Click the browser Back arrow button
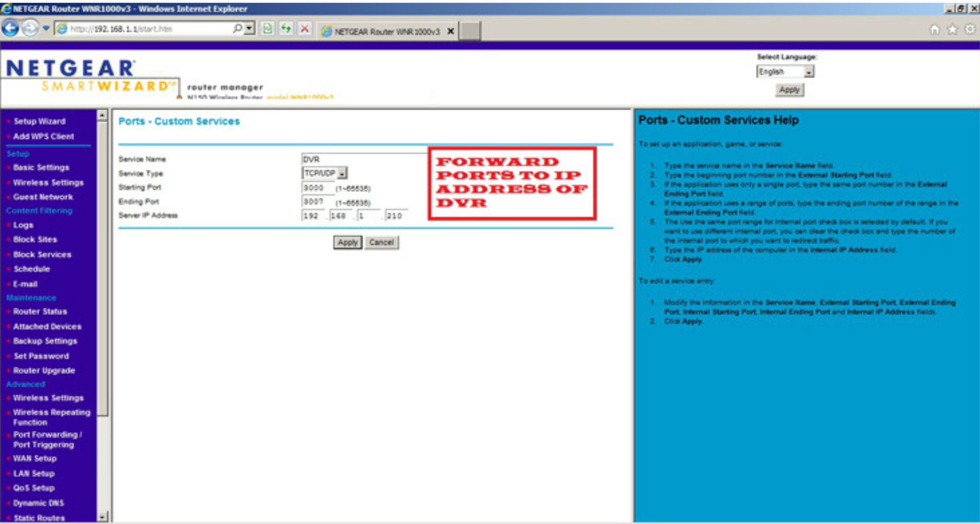Screen dimensions: 980x524 pos(10,29)
